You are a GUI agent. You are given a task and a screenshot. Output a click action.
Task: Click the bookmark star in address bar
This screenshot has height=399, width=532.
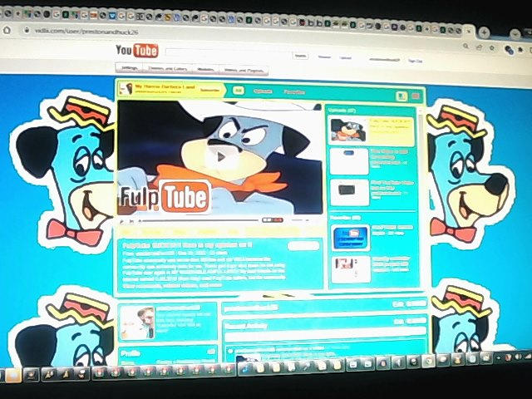tap(492, 48)
